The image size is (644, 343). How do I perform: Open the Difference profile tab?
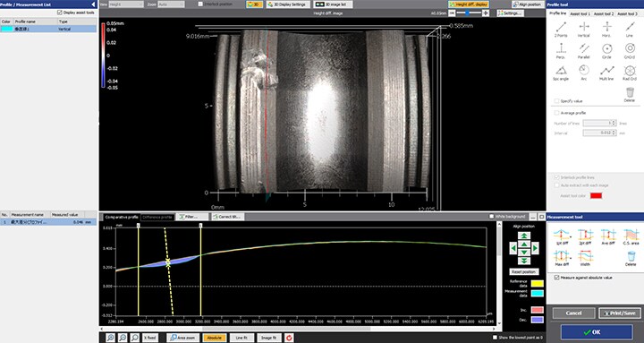157,217
